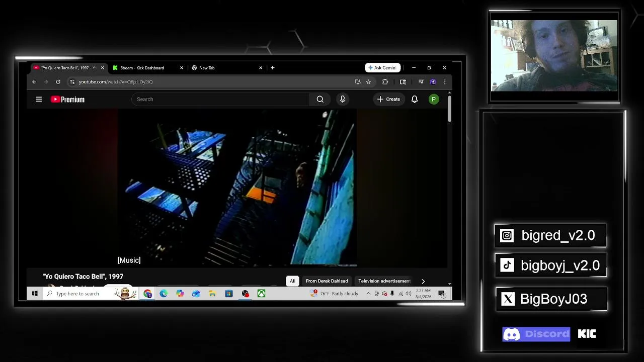Click the bigred_v2.0 handle text
The height and width of the screenshot is (362, 644).
(558, 236)
